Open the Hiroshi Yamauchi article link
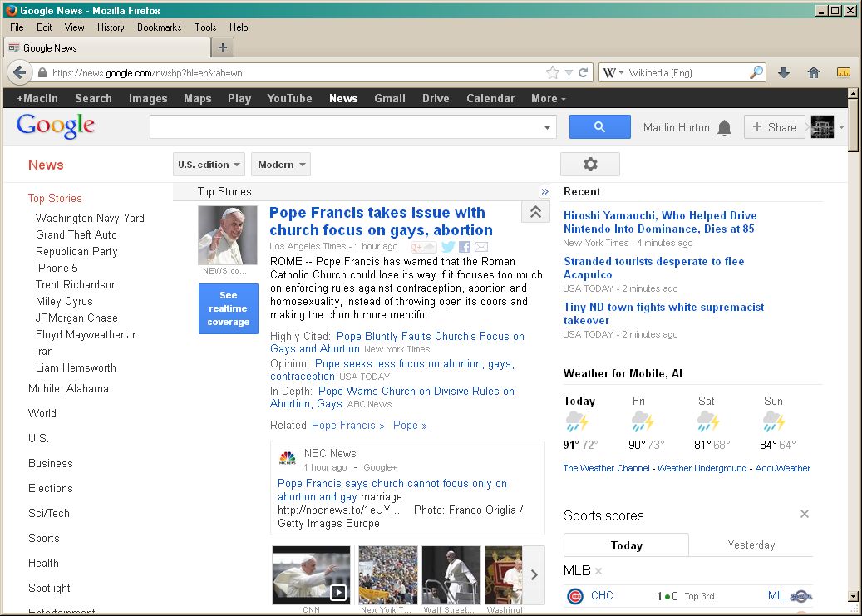This screenshot has width=862, height=616. click(659, 222)
